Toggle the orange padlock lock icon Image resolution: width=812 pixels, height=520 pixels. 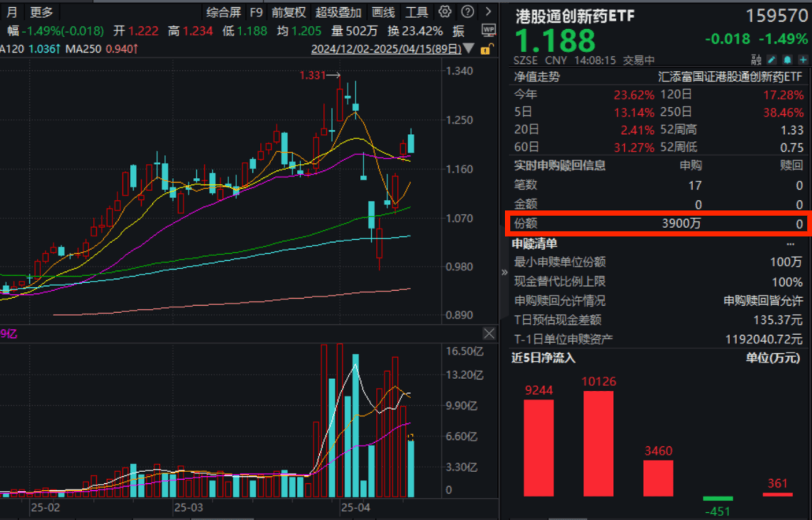pyautogui.click(x=485, y=49)
